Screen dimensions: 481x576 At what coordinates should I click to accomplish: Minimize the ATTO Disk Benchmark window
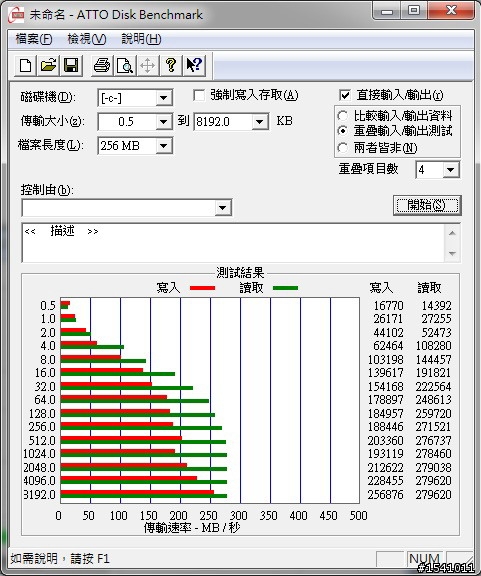coord(387,11)
